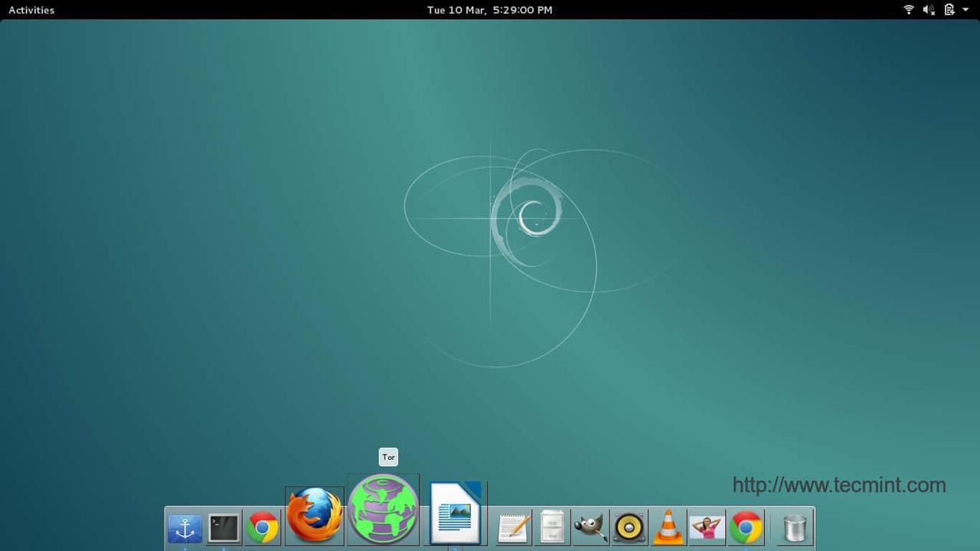
Task: Open the Wi-Fi network indicator
Action: coord(909,10)
